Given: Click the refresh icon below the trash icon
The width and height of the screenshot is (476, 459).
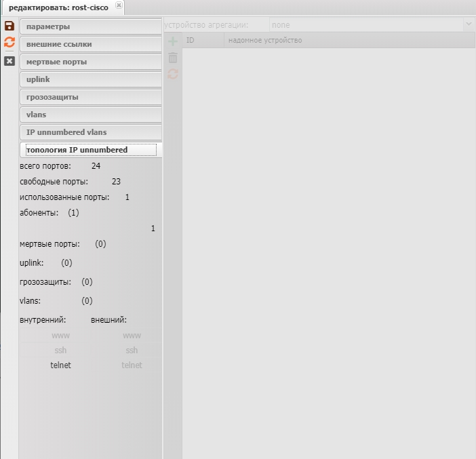Looking at the screenshot, I should 173,74.
